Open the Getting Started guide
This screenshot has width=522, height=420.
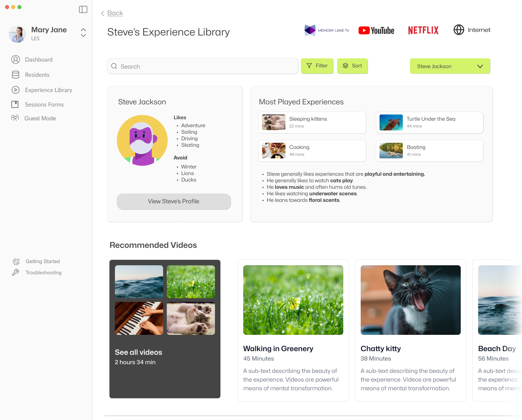(42, 261)
